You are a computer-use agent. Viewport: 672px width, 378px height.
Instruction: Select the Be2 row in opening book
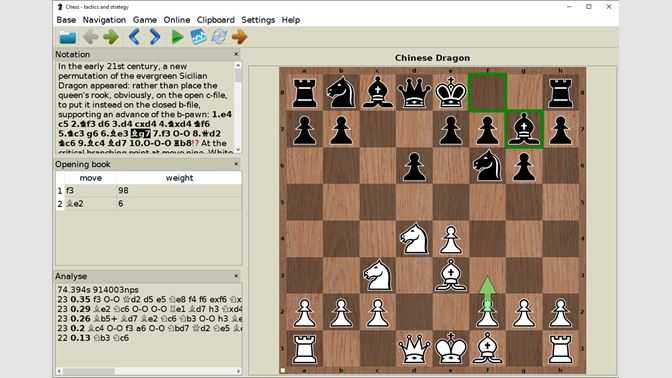pyautogui.click(x=148, y=204)
